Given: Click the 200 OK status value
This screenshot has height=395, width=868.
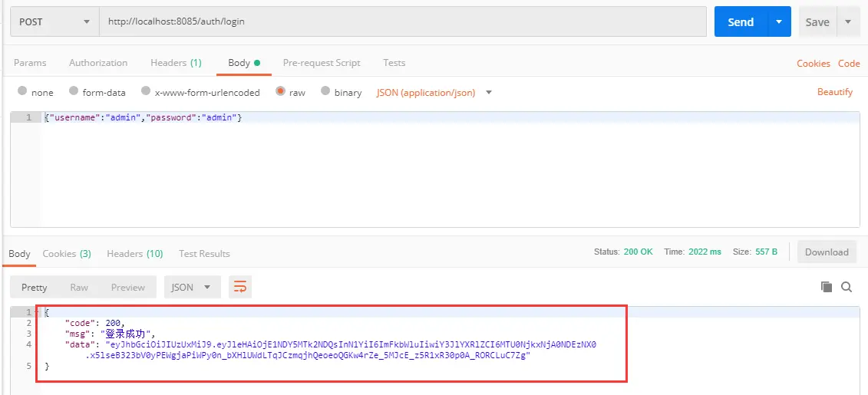Looking at the screenshot, I should coord(639,252).
